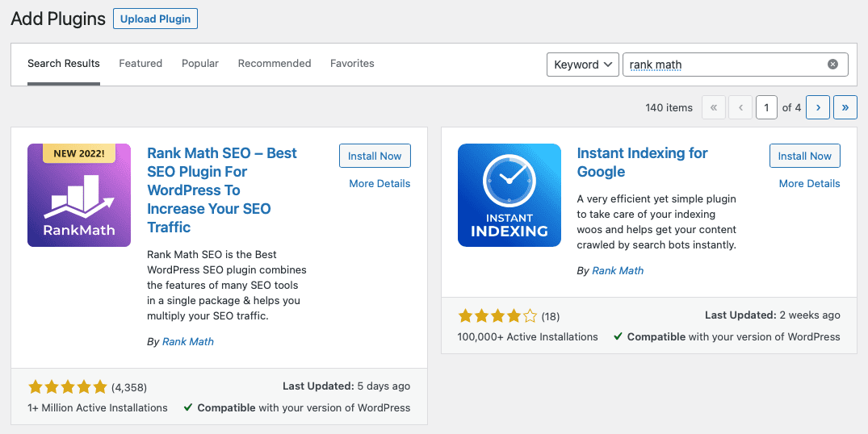Open the Favorites tab
The image size is (868, 434).
point(352,64)
